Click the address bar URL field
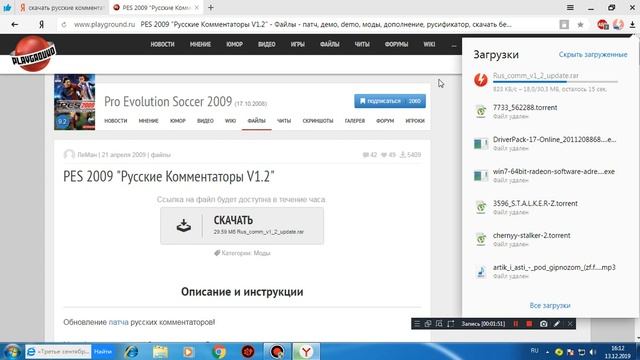 310,24
